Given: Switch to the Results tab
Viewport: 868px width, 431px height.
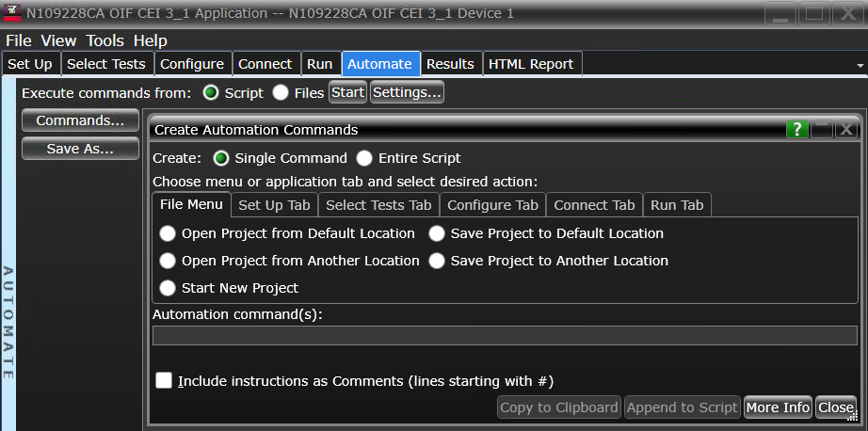Looking at the screenshot, I should pyautogui.click(x=450, y=64).
